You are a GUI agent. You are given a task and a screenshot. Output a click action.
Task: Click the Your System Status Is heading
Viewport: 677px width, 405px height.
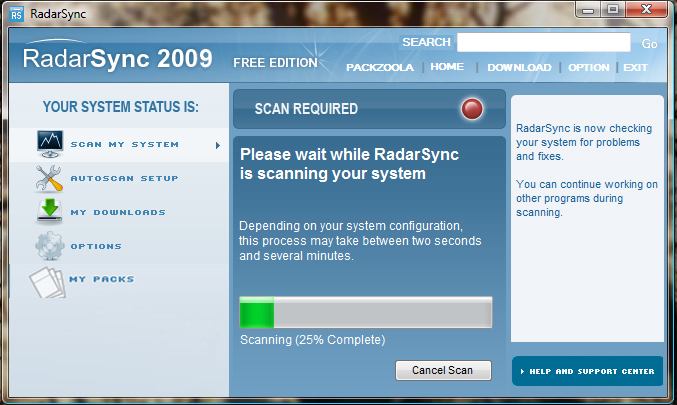(x=120, y=107)
